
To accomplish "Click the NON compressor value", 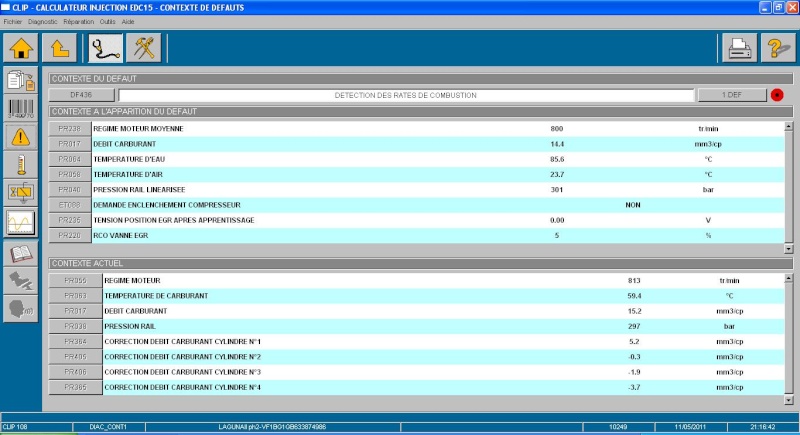I will pos(633,205).
